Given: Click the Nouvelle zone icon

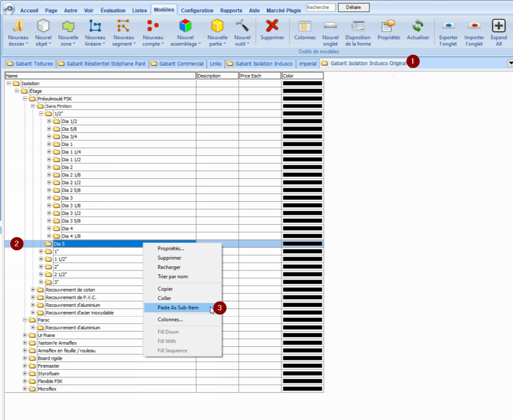Looking at the screenshot, I should [68, 26].
